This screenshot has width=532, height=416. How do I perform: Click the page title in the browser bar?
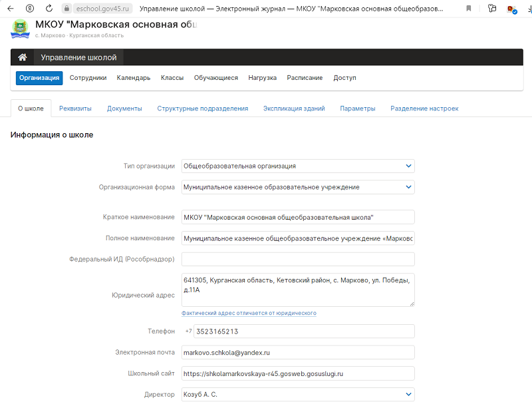(291, 9)
